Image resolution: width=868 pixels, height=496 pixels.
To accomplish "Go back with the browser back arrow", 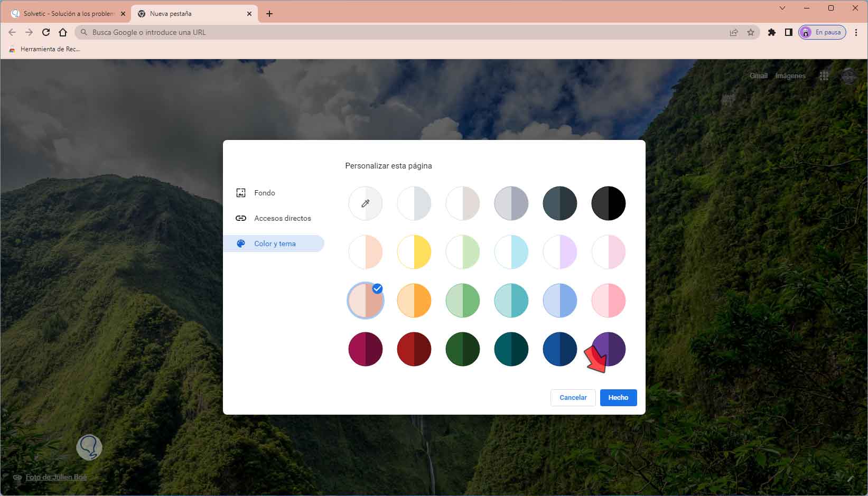I will click(x=12, y=32).
